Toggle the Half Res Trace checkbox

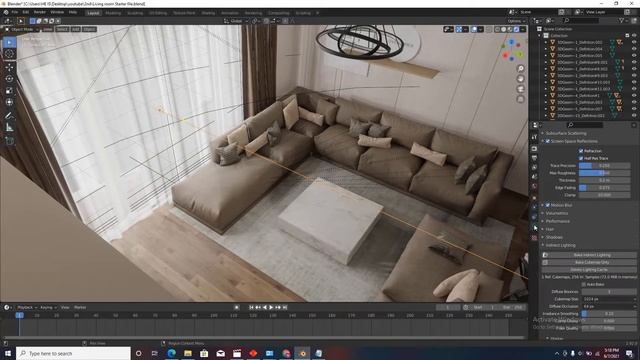tap(581, 158)
